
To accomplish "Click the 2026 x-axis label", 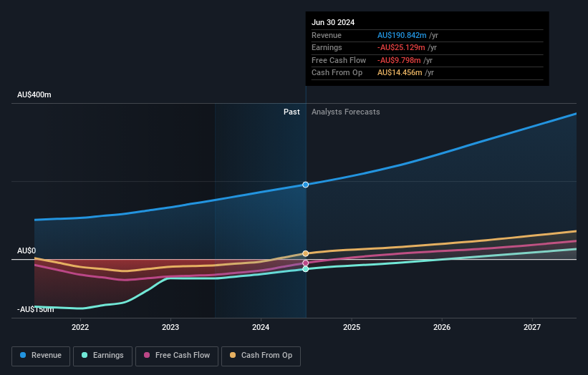I will (x=442, y=327).
